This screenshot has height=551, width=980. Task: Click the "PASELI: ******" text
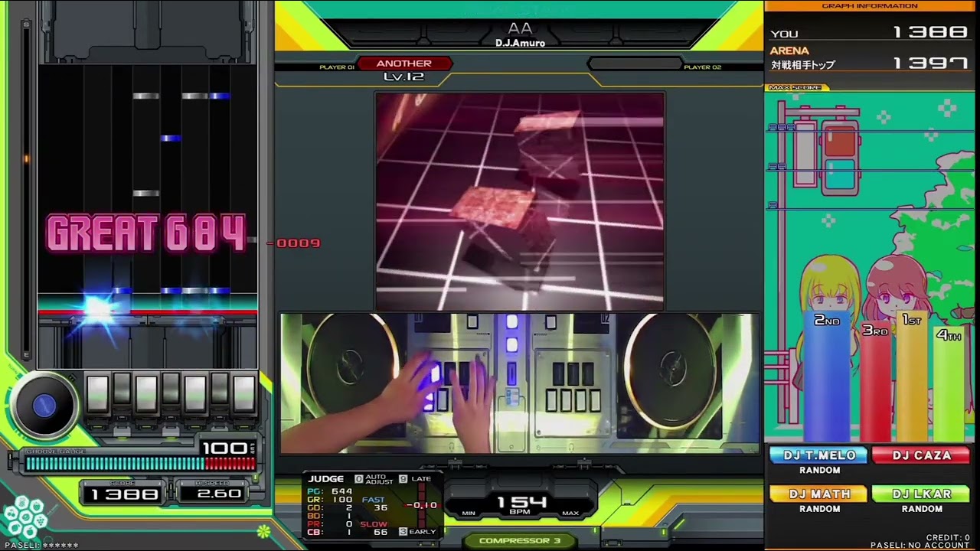tap(41, 546)
